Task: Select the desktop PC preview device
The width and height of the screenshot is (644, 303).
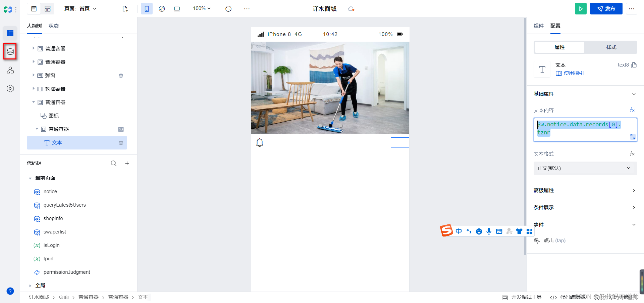Action: [177, 9]
